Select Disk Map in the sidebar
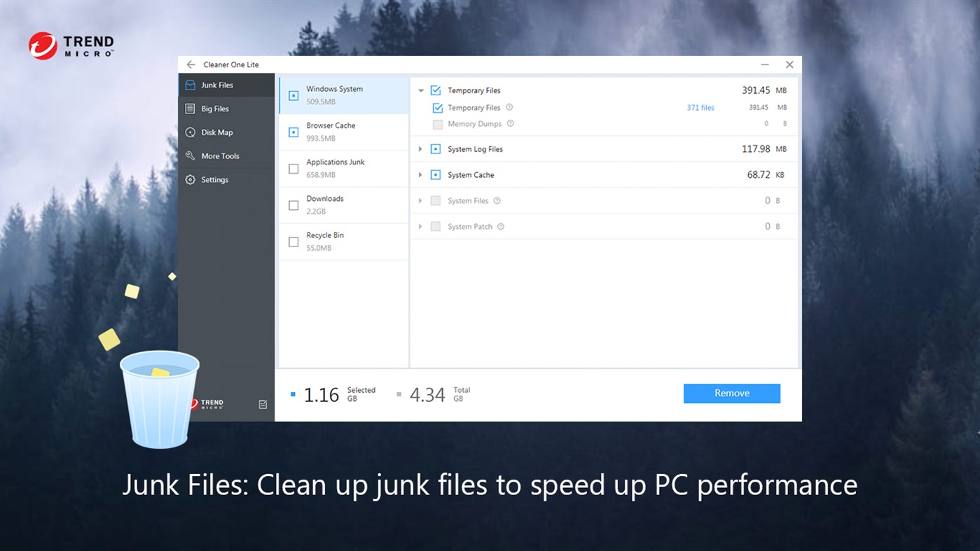Screen dimensions: 980x551 [x=226, y=132]
